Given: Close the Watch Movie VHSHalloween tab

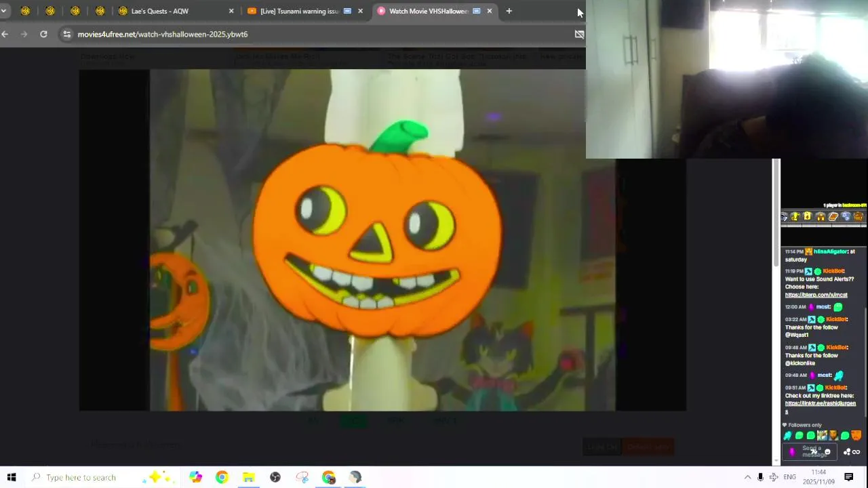Looking at the screenshot, I should point(490,11).
